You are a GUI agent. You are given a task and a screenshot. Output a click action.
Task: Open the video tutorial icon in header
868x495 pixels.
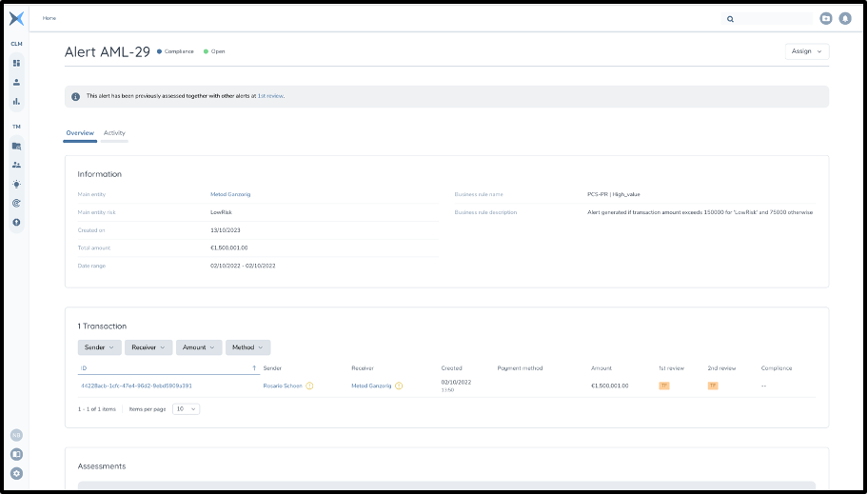pos(825,18)
